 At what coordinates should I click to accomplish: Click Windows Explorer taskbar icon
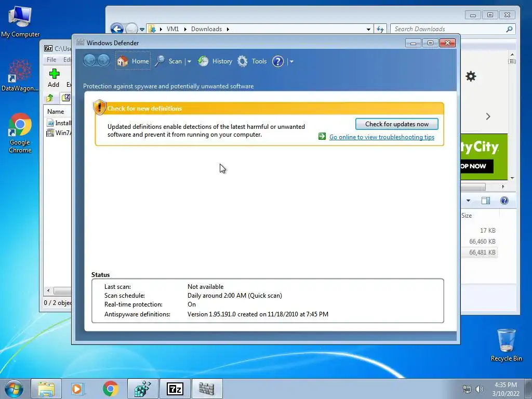click(x=46, y=389)
